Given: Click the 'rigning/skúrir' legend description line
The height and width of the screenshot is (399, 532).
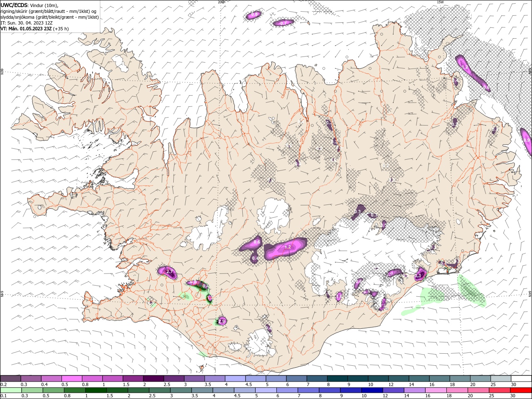Looking at the screenshot, I should point(49,11).
